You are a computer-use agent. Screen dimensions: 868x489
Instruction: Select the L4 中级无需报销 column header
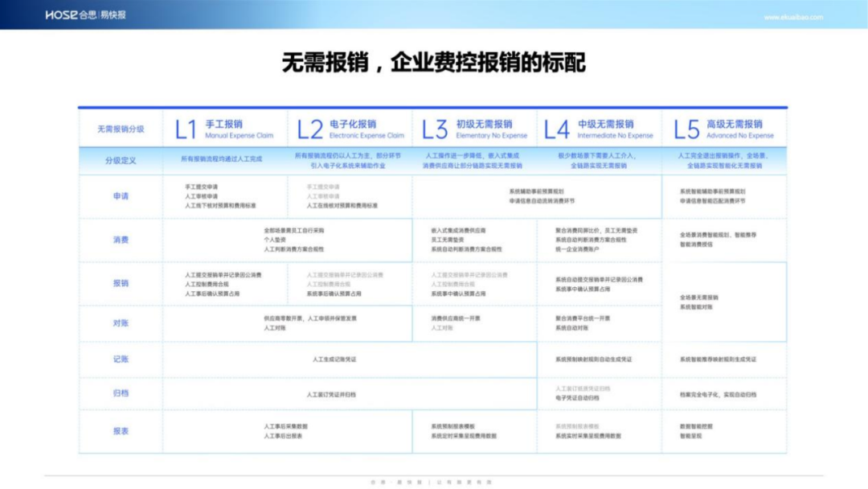pyautogui.click(x=599, y=129)
